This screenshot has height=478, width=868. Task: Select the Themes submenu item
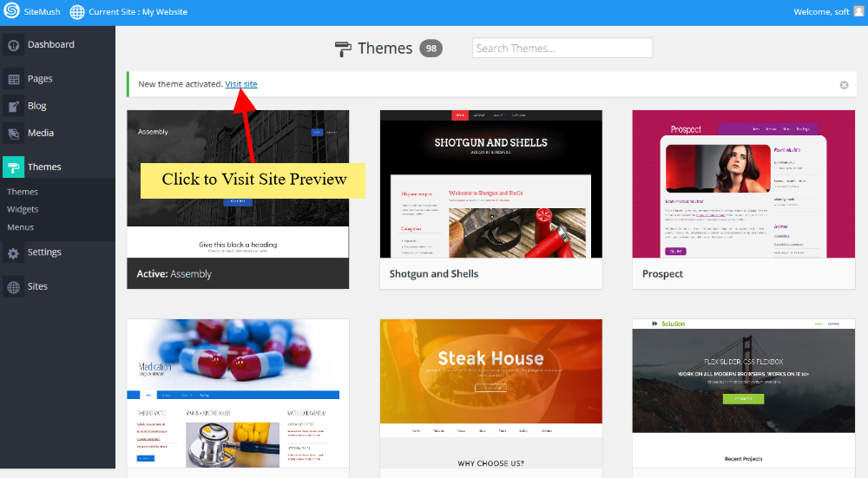pos(23,192)
